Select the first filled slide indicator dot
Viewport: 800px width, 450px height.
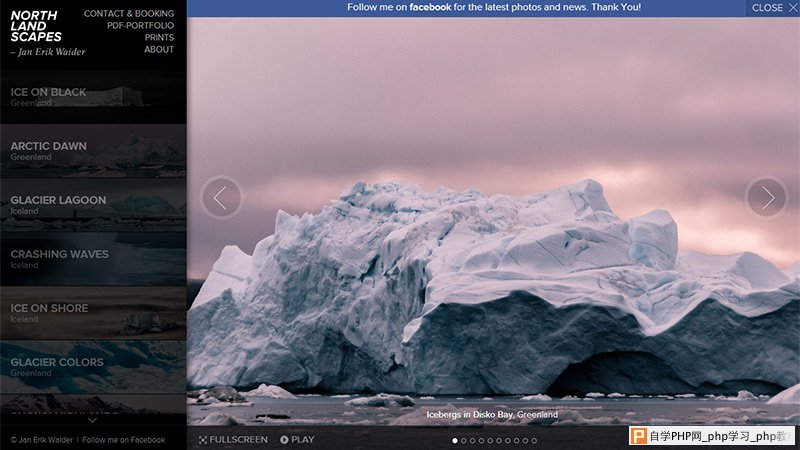tap(455, 441)
